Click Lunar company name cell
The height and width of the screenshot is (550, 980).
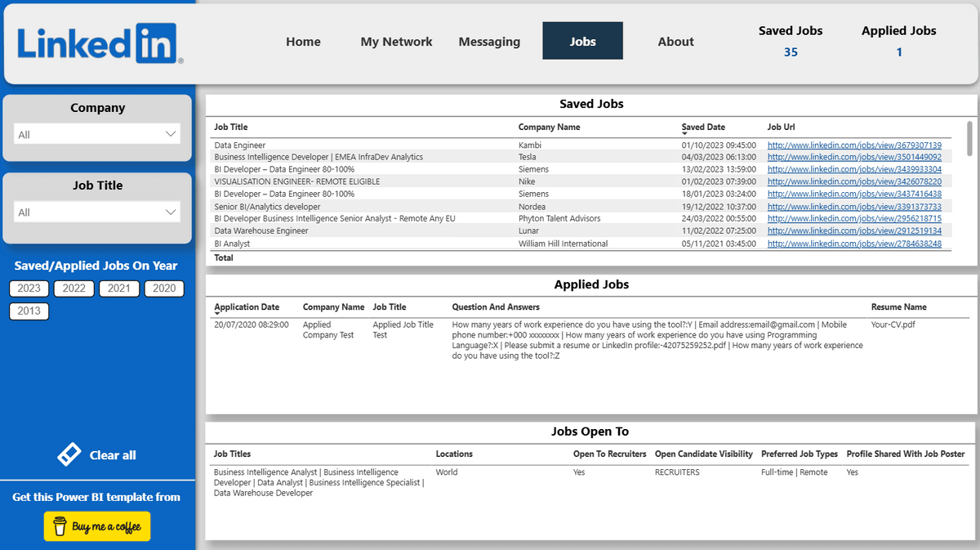(x=529, y=231)
